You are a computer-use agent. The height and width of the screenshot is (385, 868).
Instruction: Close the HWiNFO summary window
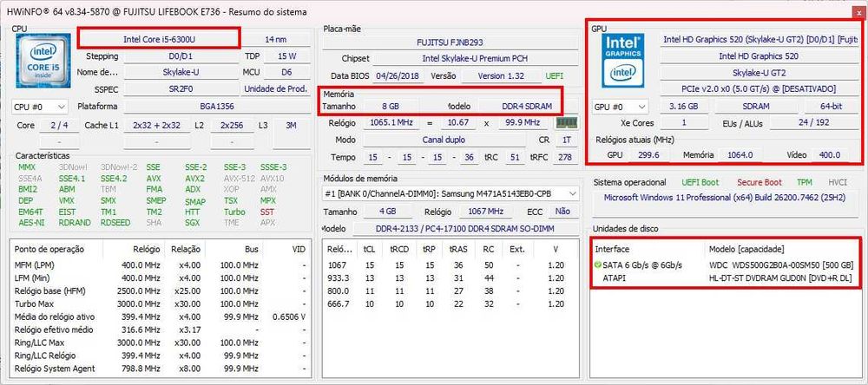coord(858,11)
